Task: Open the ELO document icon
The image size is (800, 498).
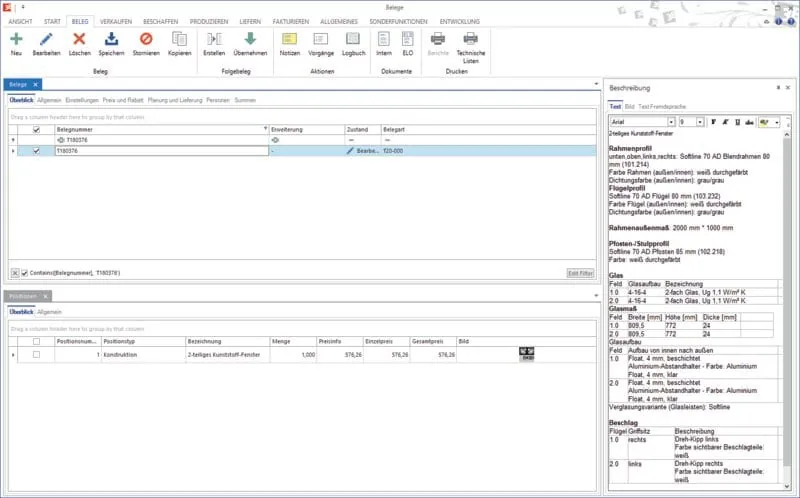Action: [407, 39]
